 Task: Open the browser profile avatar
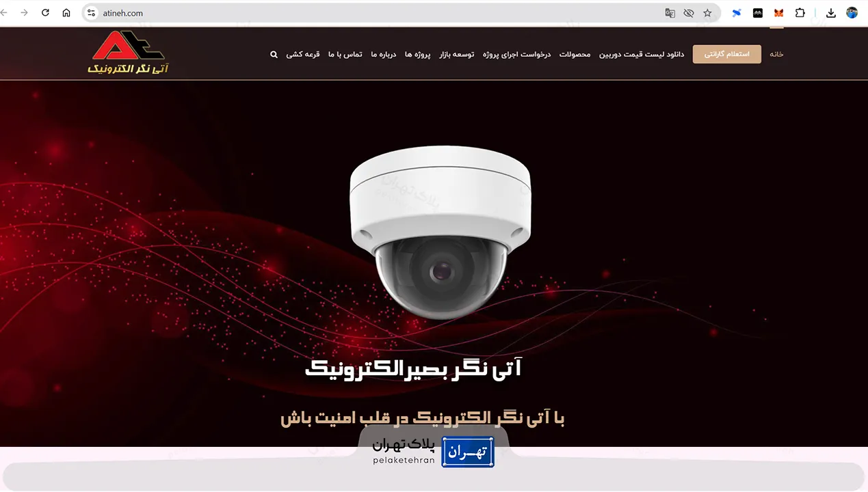tap(852, 13)
